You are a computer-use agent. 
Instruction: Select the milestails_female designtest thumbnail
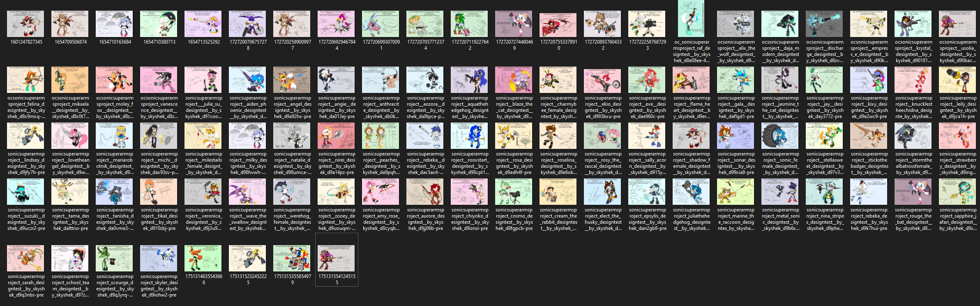click(204, 136)
